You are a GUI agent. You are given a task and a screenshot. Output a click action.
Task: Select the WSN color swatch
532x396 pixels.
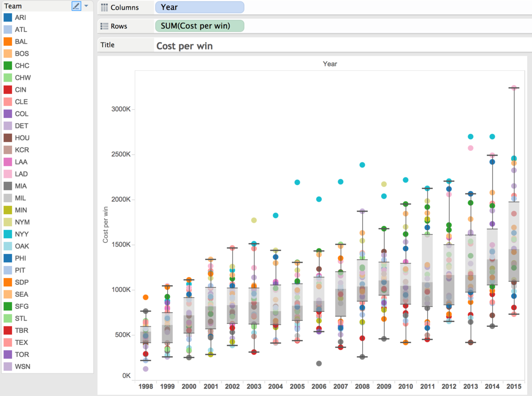pyautogui.click(x=8, y=367)
